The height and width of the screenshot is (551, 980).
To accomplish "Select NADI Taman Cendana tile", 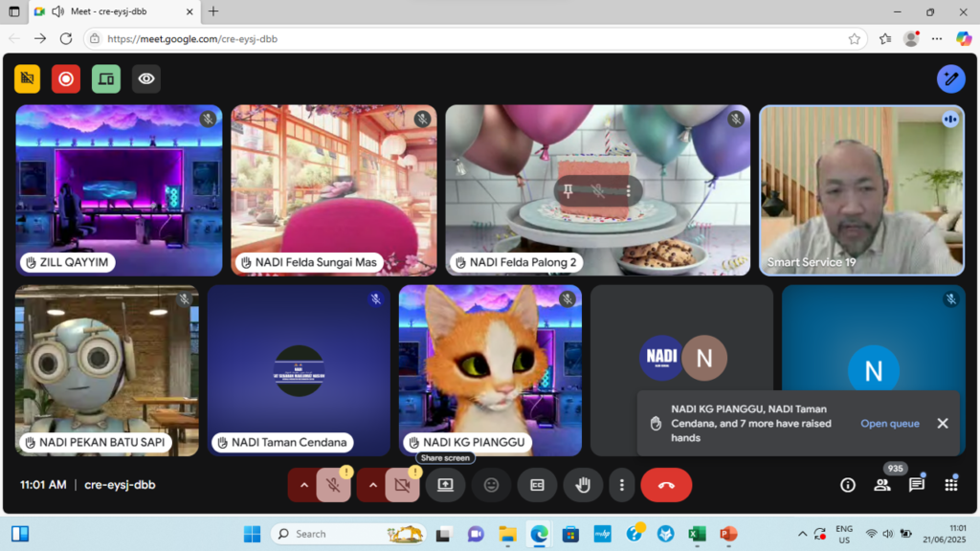I will tap(299, 371).
